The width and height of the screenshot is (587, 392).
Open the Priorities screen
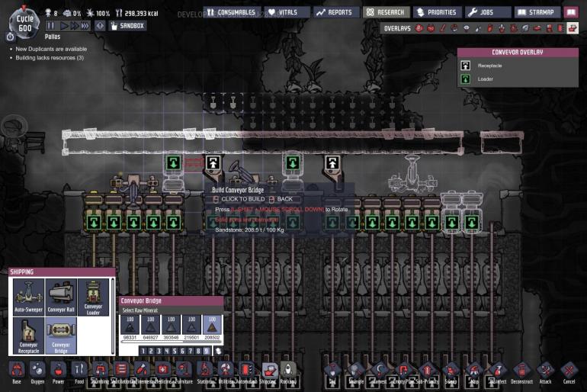click(438, 12)
